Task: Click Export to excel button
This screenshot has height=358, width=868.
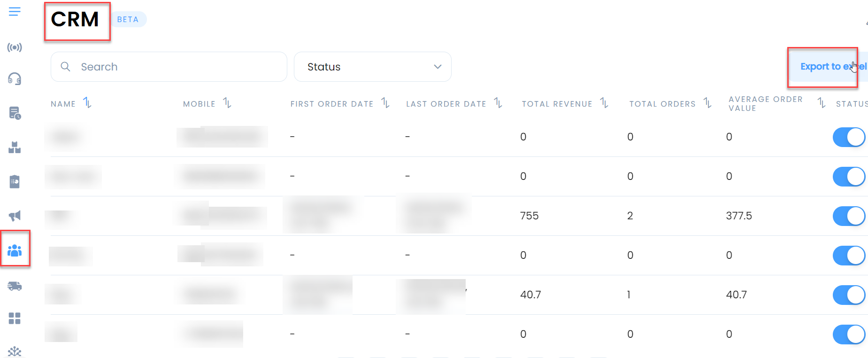Action: pos(828,67)
